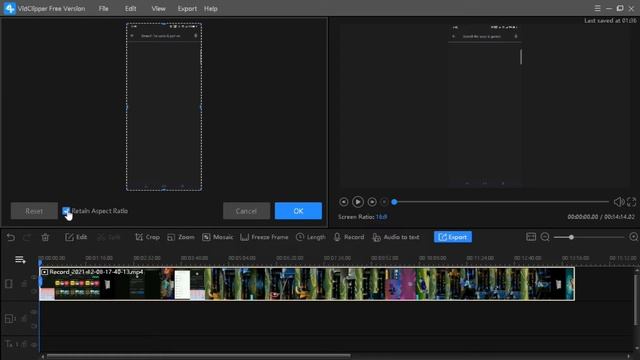Apply the Mosaic tool

218,237
